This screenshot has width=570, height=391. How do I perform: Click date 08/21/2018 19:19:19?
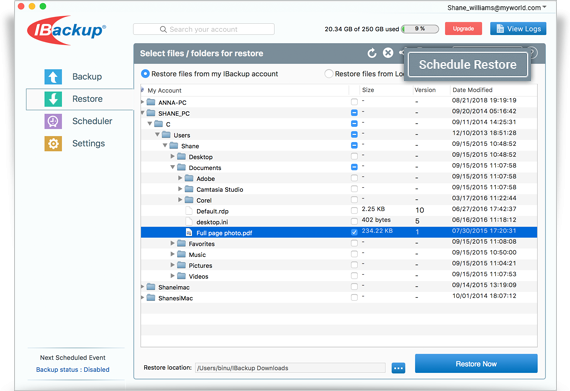point(484,100)
